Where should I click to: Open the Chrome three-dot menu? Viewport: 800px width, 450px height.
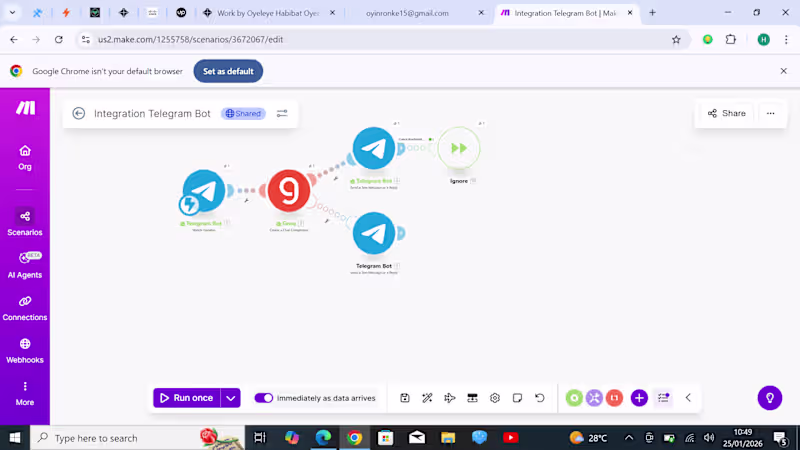pos(786,39)
